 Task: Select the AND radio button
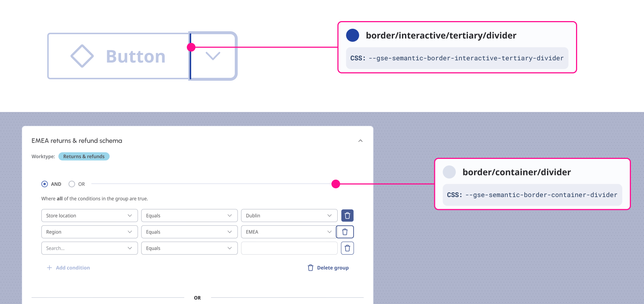(45, 184)
